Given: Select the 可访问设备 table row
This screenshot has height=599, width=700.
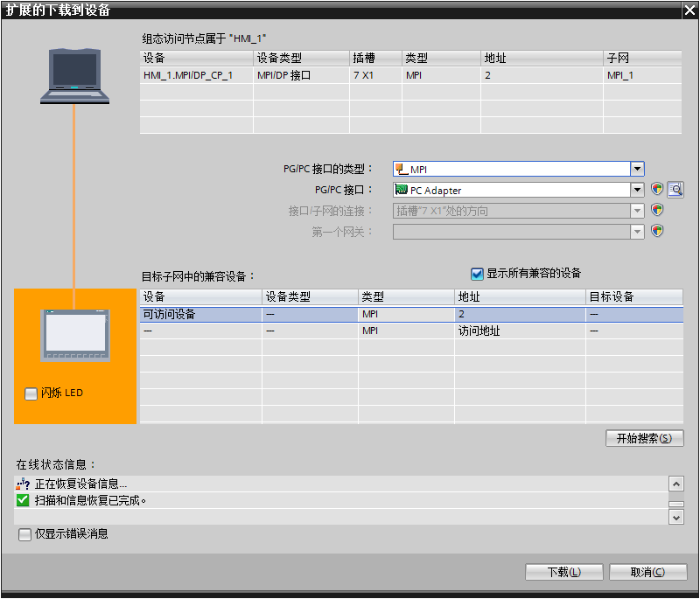Looking at the screenshot, I should [411, 315].
